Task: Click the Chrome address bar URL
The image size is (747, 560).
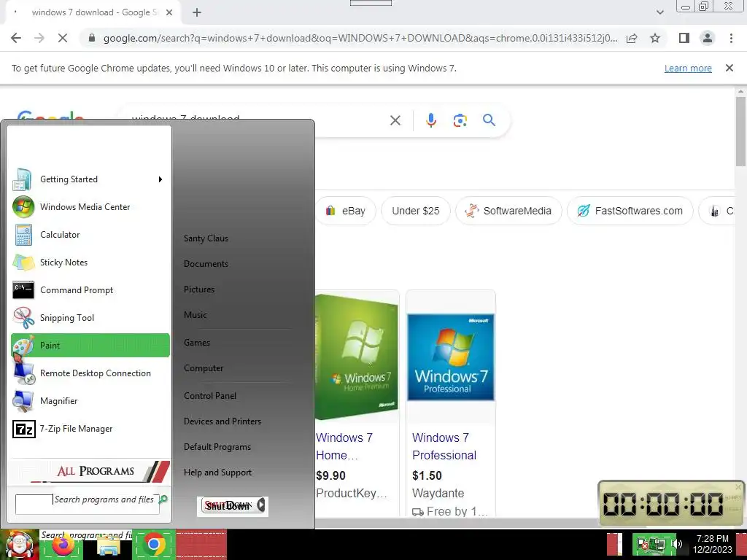Action: click(360, 38)
